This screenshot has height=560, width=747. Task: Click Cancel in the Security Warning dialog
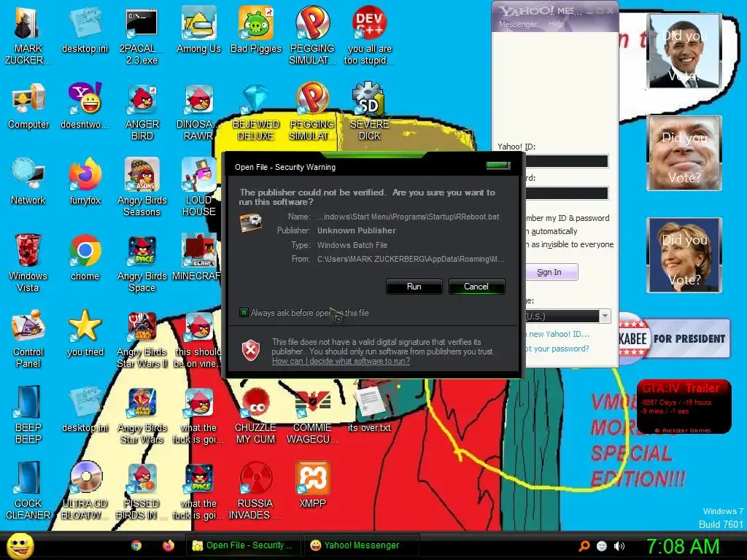(476, 287)
